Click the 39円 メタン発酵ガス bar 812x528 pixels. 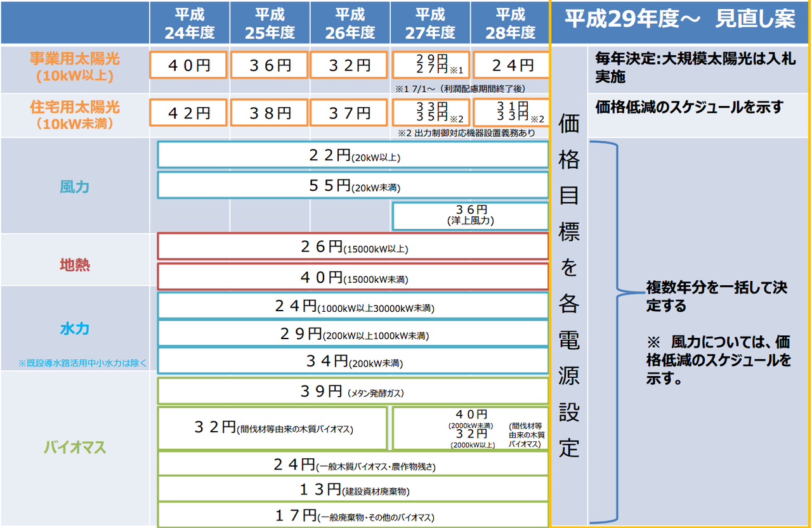point(353,391)
